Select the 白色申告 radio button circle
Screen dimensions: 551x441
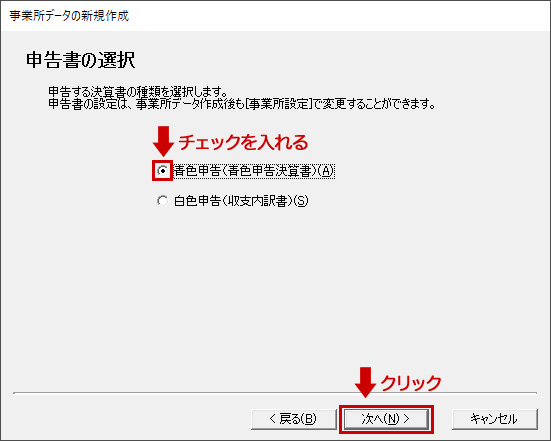162,201
